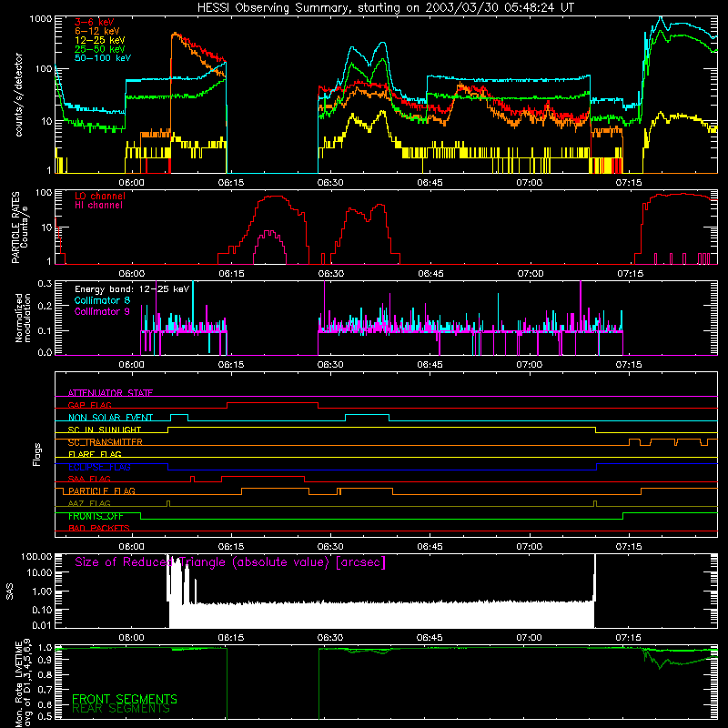This screenshot has width=728, height=728.
Task: Click the A4Z_FLAG label
Action: point(89,503)
